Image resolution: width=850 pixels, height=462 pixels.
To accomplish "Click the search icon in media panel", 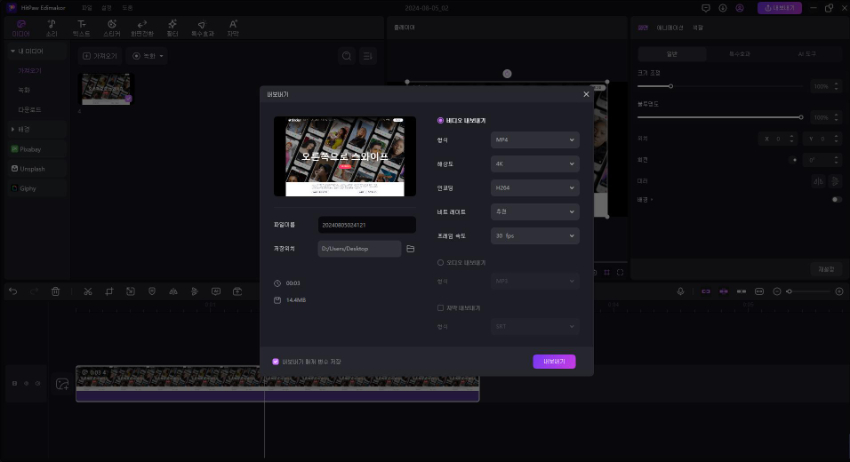I will (347, 56).
